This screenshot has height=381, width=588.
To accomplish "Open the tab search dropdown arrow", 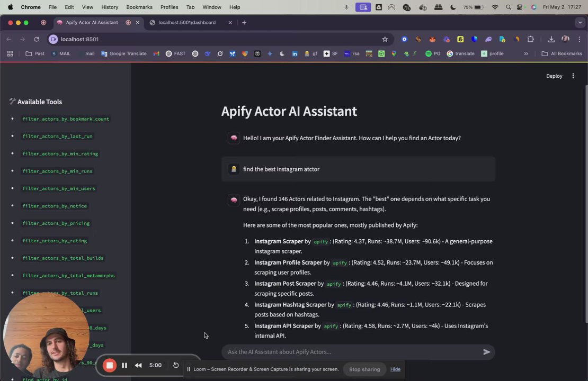I will coord(580,22).
